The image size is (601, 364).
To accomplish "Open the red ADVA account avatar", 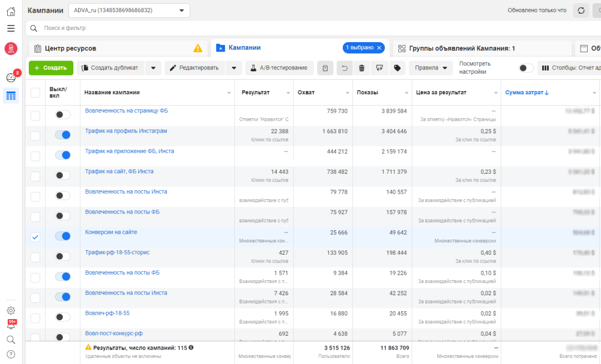I will tap(11, 49).
